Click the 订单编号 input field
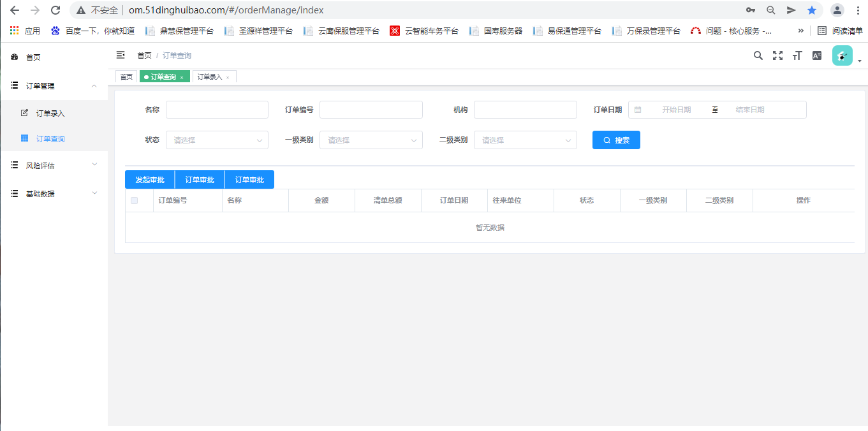The height and width of the screenshot is (431, 868). click(x=371, y=110)
